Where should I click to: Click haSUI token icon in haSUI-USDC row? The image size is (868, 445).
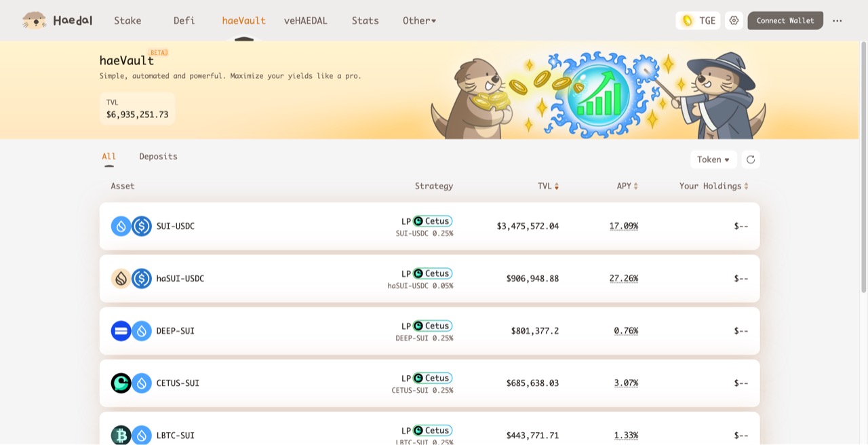[x=121, y=278]
